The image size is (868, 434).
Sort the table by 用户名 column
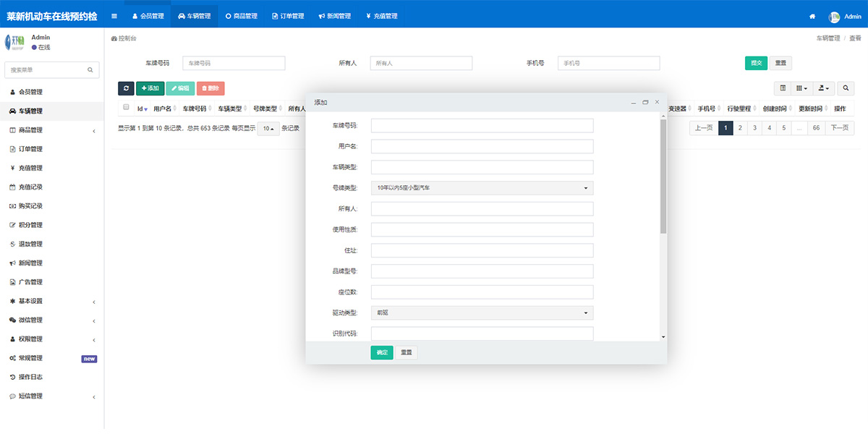(x=163, y=109)
